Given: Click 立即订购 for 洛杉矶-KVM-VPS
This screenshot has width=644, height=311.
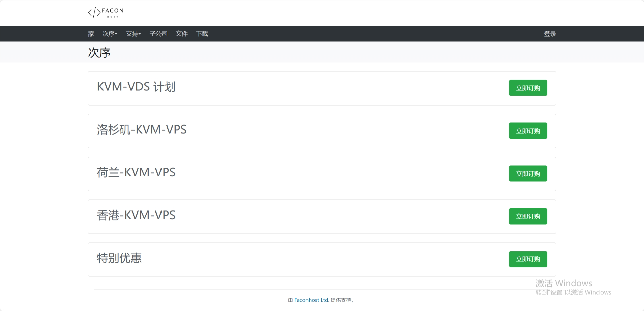Looking at the screenshot, I should pos(528,131).
